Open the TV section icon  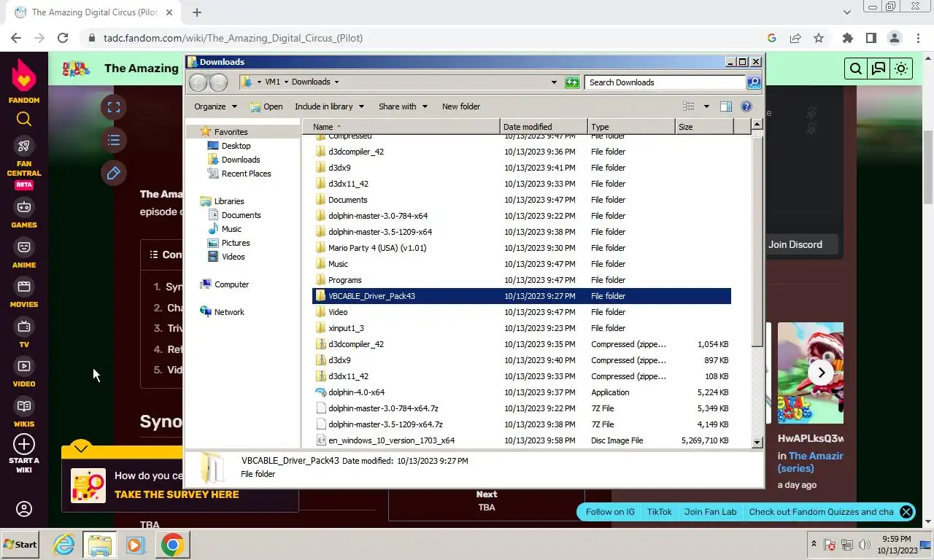click(24, 327)
